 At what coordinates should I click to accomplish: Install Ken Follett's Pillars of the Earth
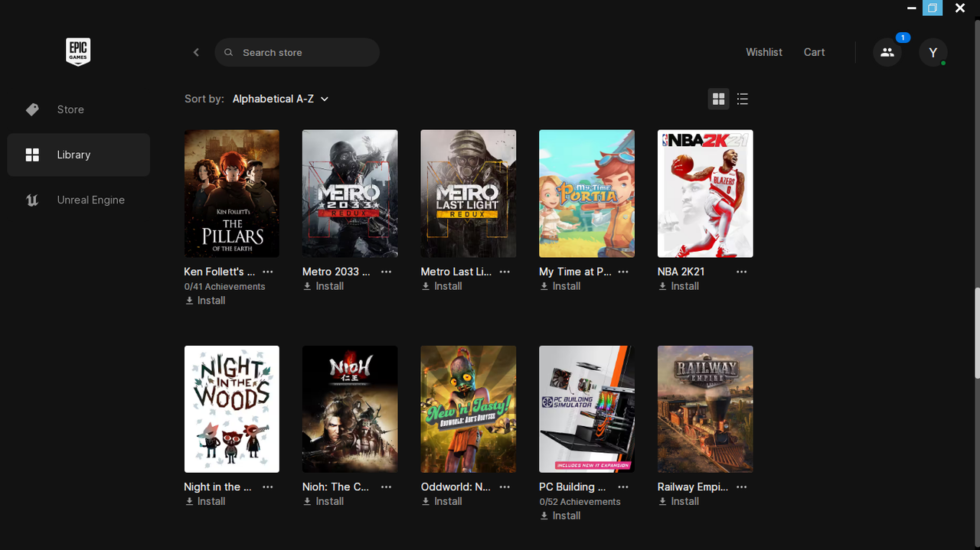[x=205, y=301]
